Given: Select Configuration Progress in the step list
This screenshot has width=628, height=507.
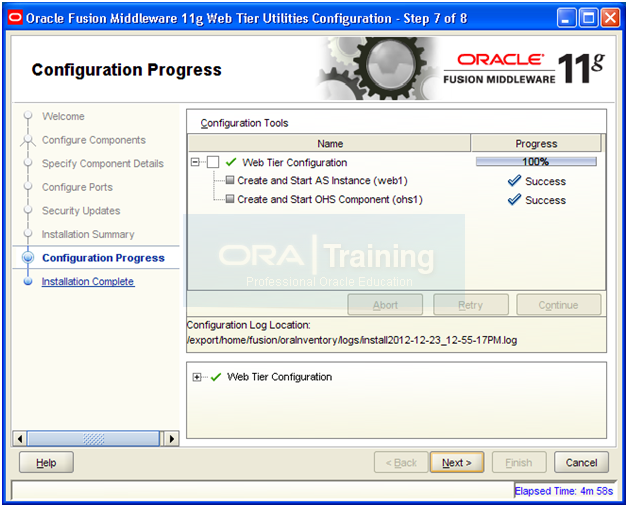Looking at the screenshot, I should (x=103, y=258).
